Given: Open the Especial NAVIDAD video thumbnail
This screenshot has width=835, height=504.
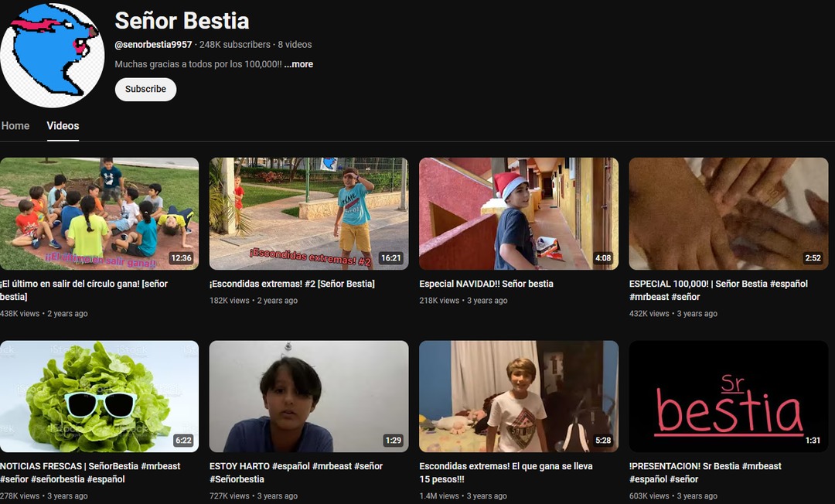Looking at the screenshot, I should coord(519,213).
